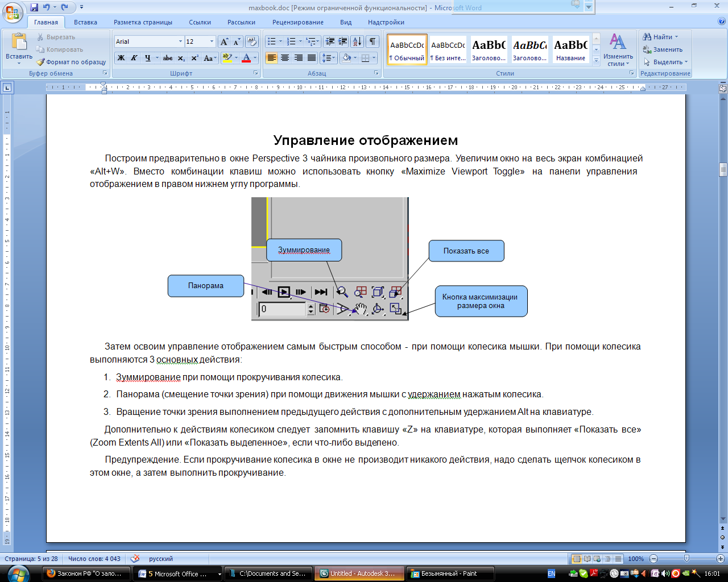
Task: Apply the Без интервала style
Action: tap(448, 50)
